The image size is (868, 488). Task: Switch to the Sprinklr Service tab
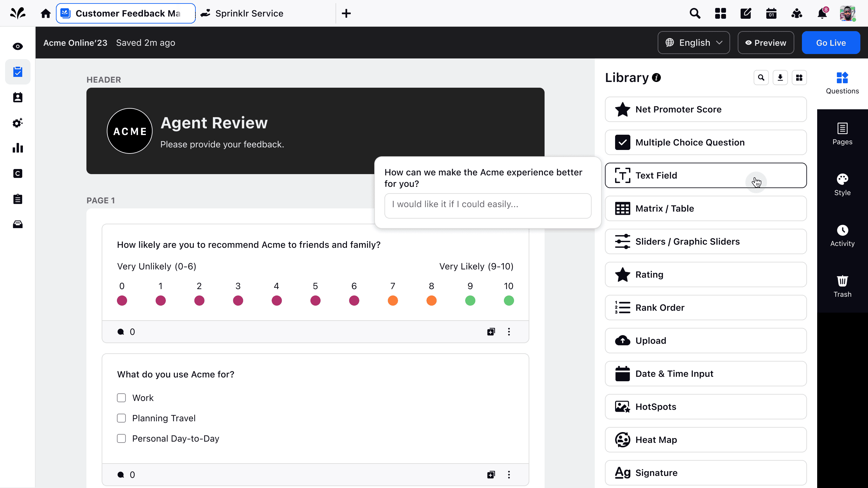tap(242, 13)
